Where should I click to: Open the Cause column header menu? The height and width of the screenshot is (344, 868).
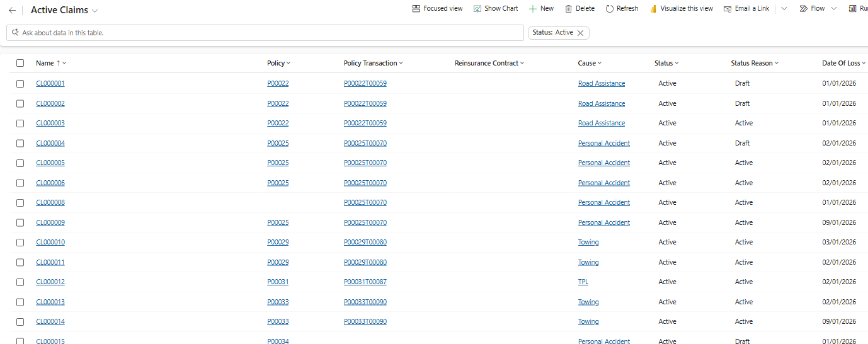click(x=590, y=63)
